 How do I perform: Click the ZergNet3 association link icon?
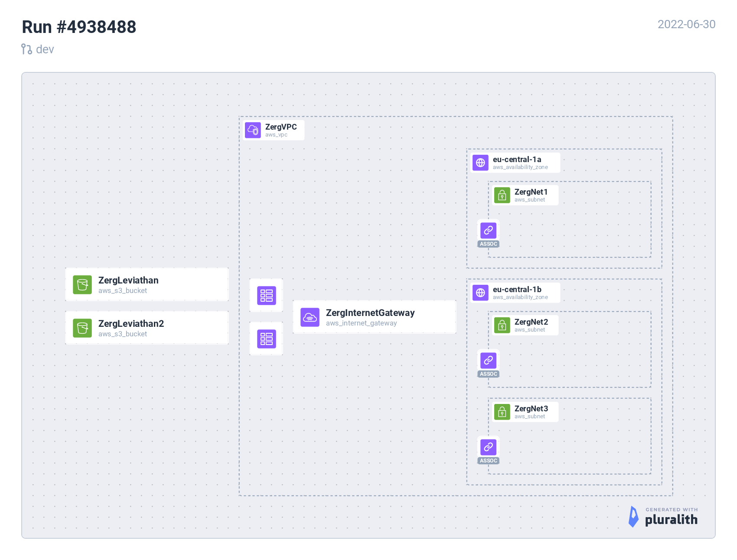488,447
